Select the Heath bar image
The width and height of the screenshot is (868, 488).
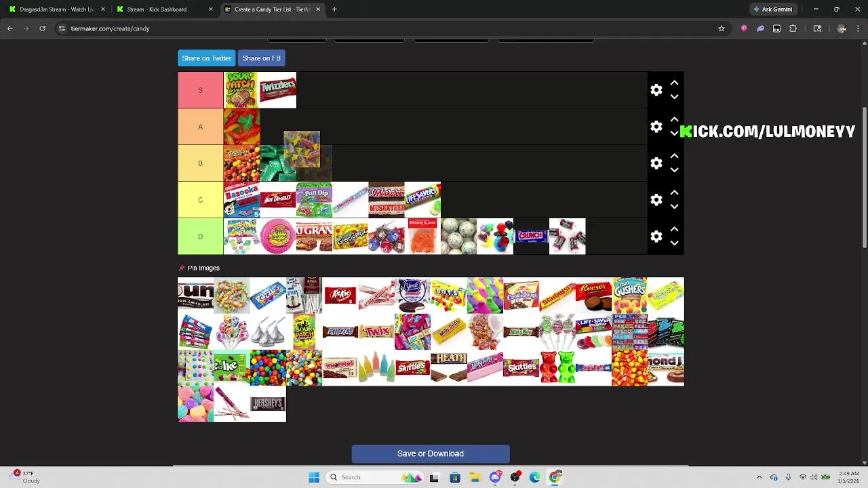[x=449, y=367]
